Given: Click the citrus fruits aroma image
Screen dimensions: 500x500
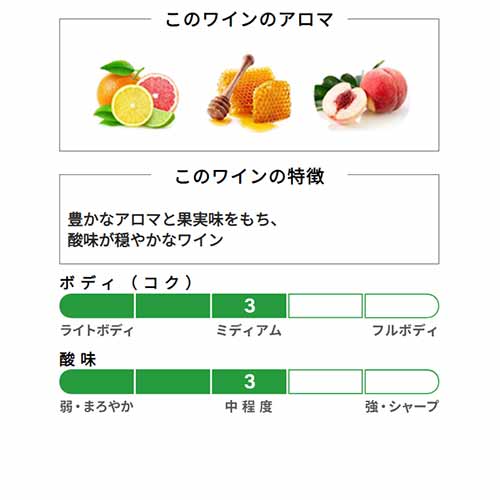Looking at the screenshot, I should (137, 94).
